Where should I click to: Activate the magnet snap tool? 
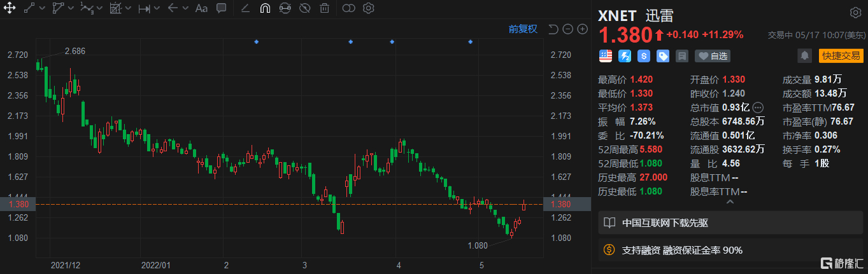tap(265, 8)
